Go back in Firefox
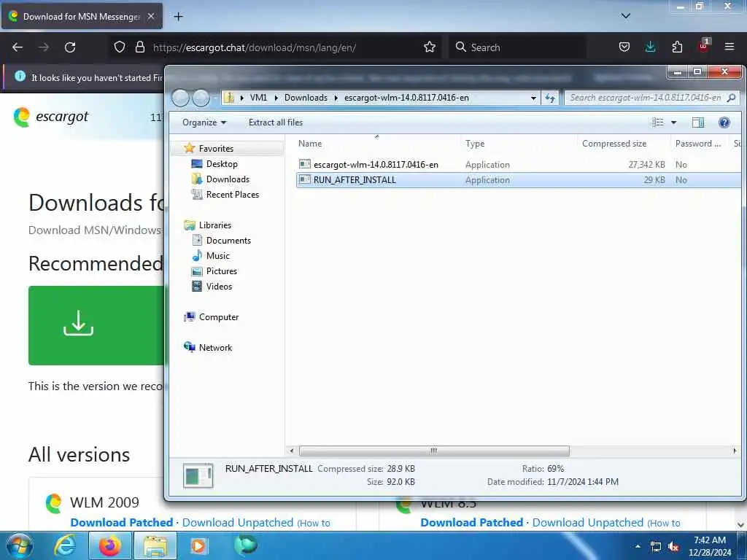The width and height of the screenshot is (747, 560). (x=18, y=47)
